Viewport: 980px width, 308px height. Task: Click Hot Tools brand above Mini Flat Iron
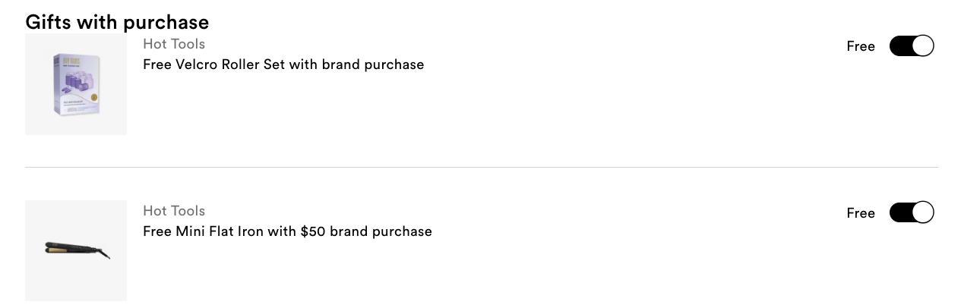[174, 211]
